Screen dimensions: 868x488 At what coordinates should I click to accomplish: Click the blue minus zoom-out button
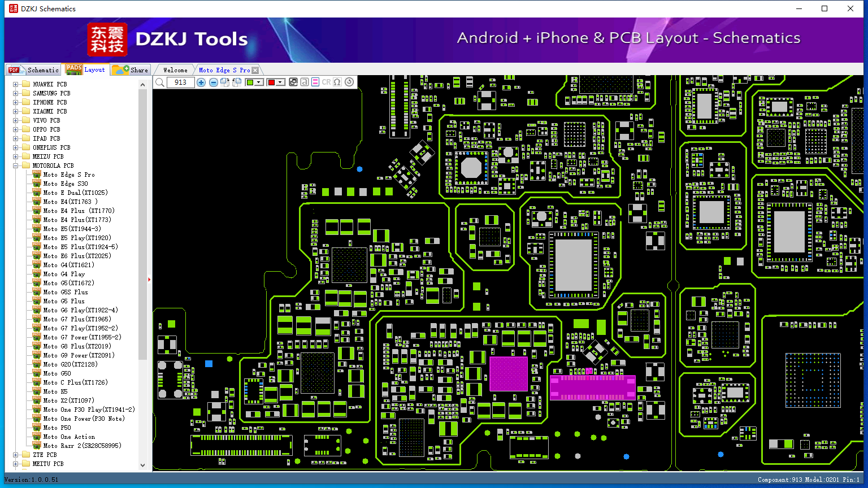[213, 82]
